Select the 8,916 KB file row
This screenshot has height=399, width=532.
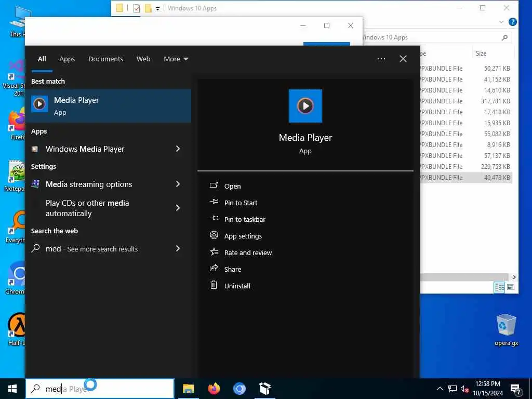pos(465,145)
